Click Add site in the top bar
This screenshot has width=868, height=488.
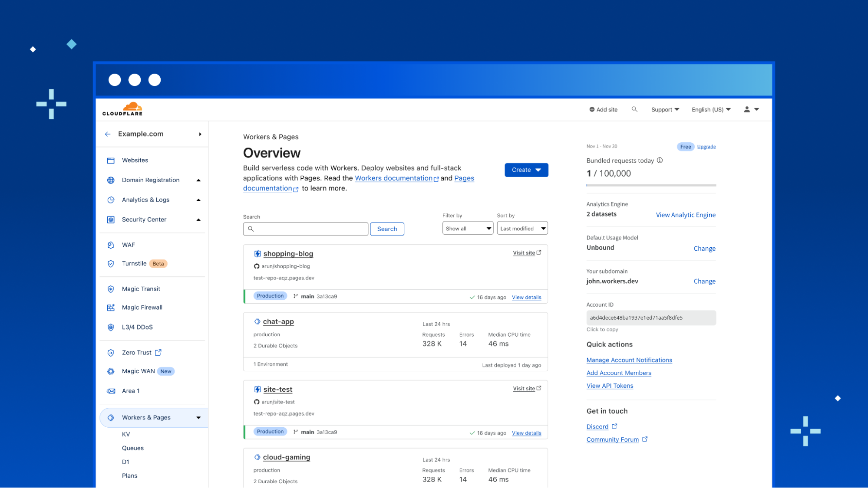pos(603,110)
